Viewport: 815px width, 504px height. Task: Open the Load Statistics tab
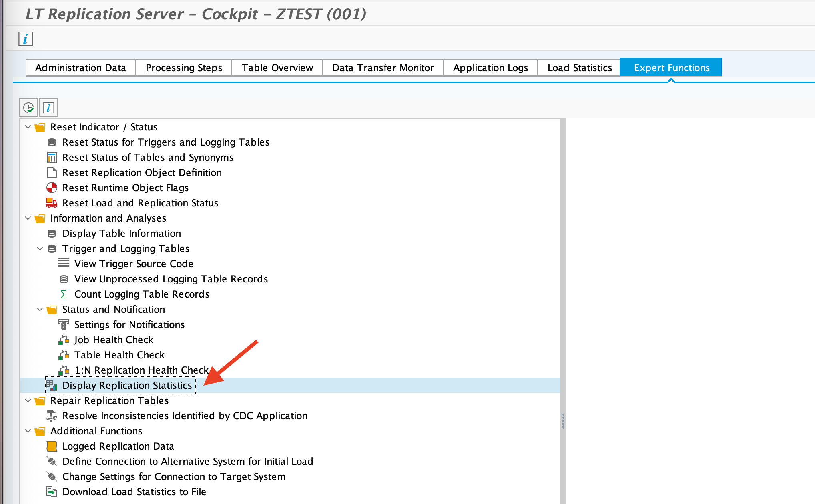point(579,68)
